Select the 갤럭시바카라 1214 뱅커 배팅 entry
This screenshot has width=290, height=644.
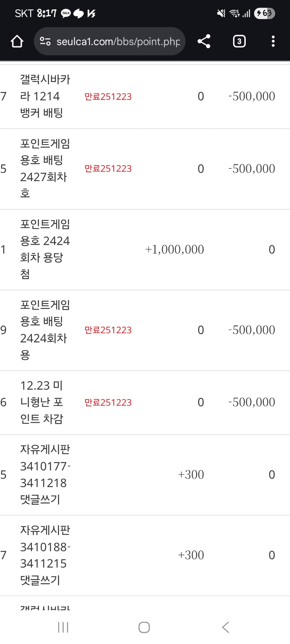coord(45,96)
